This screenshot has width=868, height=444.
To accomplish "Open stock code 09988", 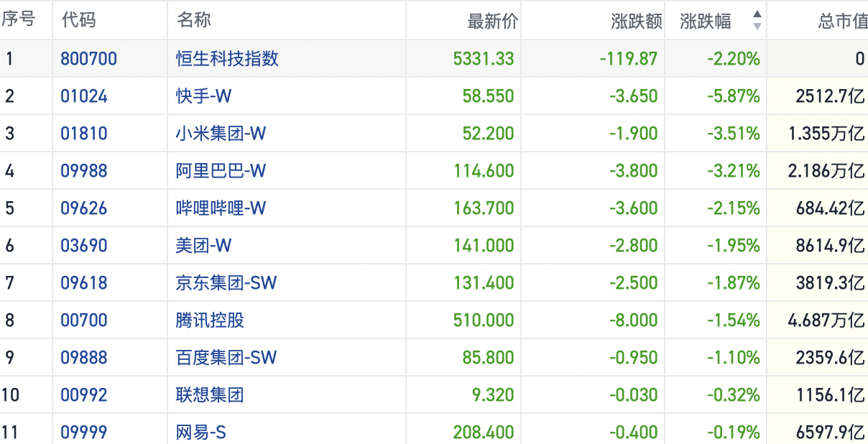I will [84, 170].
